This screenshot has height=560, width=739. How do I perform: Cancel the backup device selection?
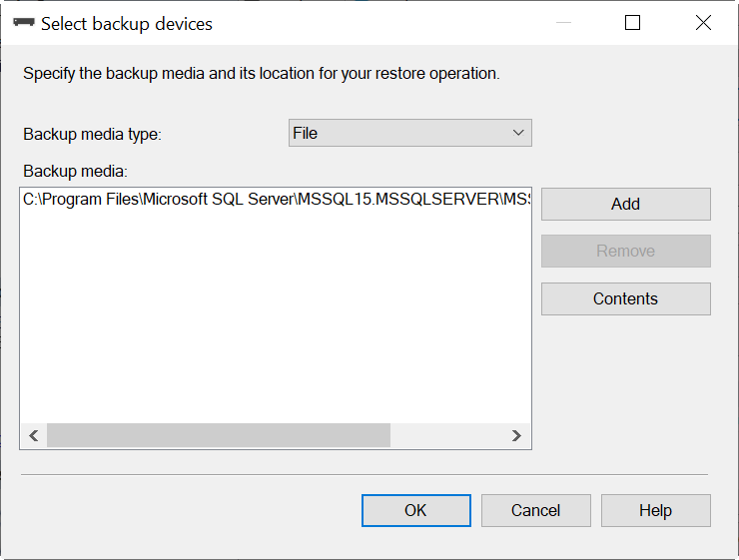pyautogui.click(x=536, y=510)
